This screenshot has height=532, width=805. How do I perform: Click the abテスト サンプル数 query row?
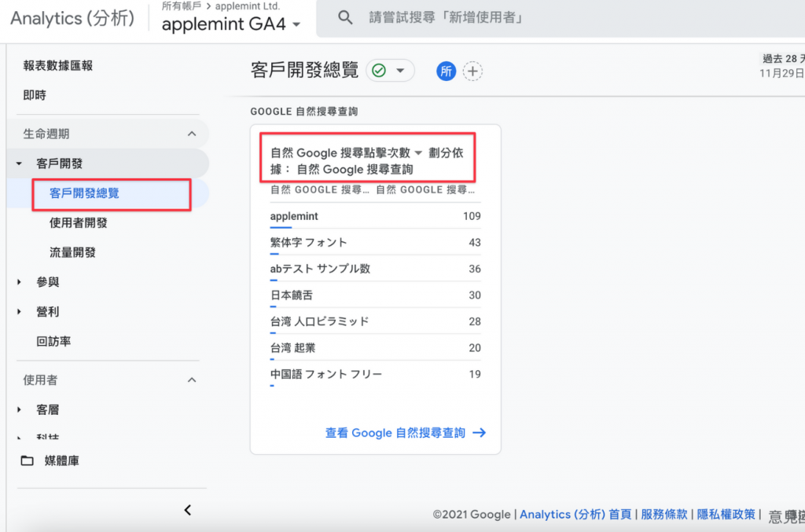375,269
